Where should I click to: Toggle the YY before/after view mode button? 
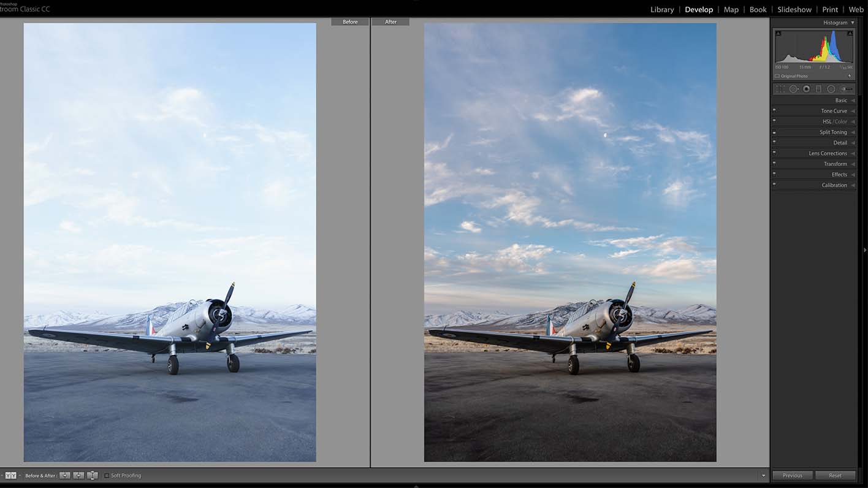10,475
